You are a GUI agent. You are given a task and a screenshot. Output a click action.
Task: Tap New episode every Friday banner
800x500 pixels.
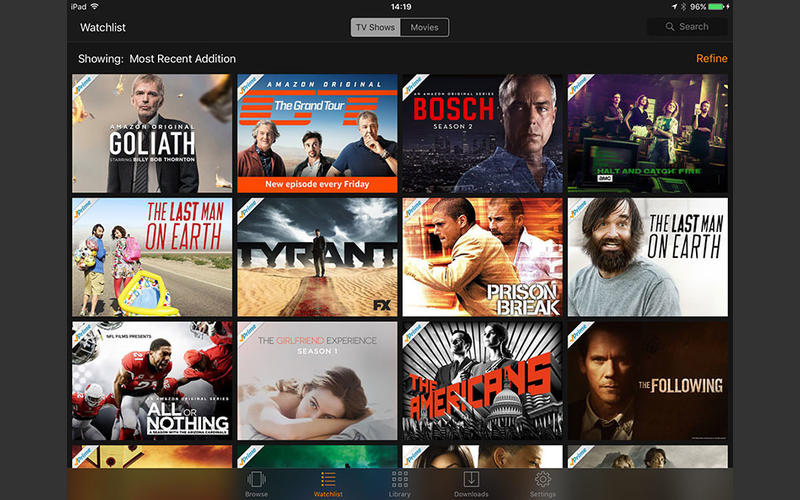317,184
